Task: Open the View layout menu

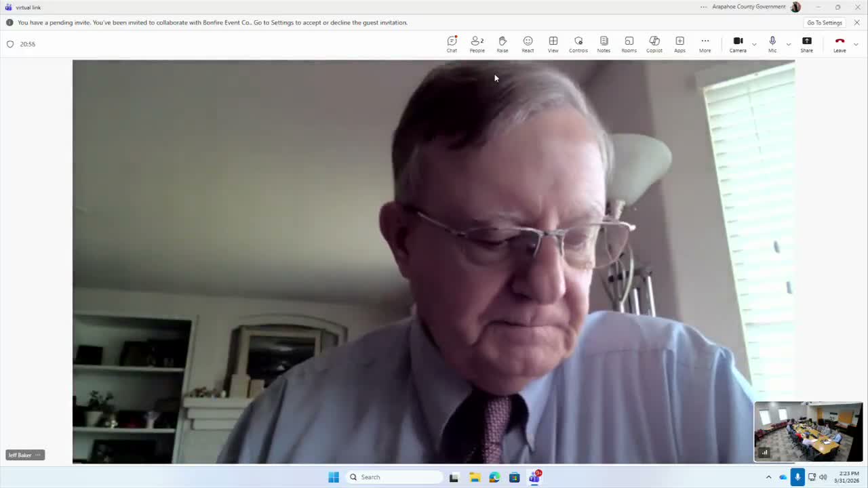Action: pyautogui.click(x=553, y=44)
